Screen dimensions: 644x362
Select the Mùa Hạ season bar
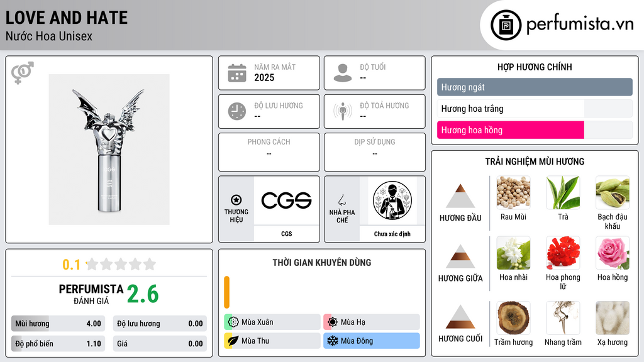(372, 322)
